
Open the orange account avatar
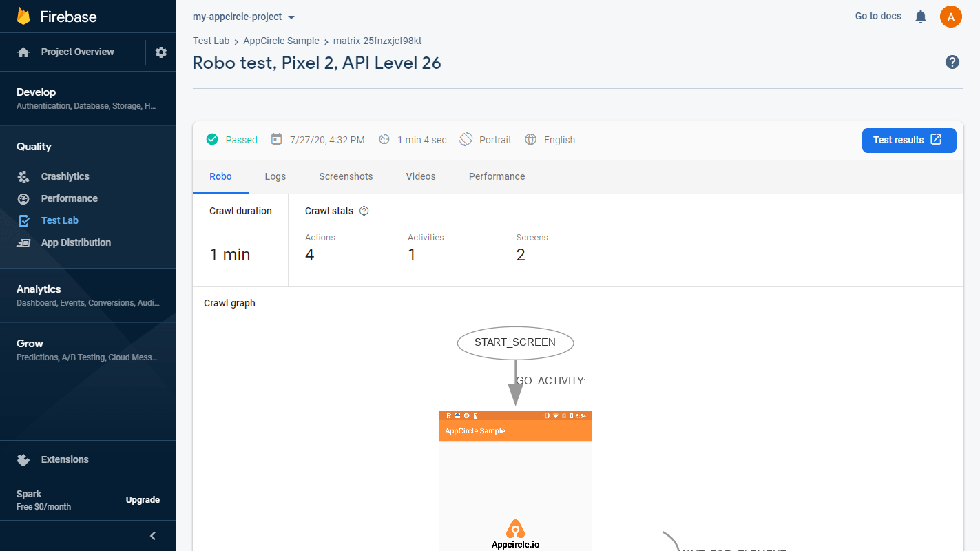pos(951,17)
